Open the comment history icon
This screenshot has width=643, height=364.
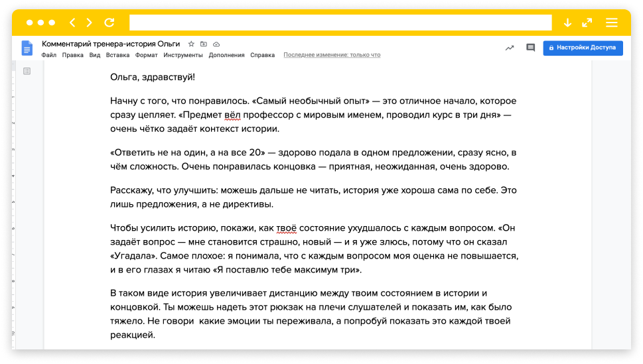(x=531, y=48)
